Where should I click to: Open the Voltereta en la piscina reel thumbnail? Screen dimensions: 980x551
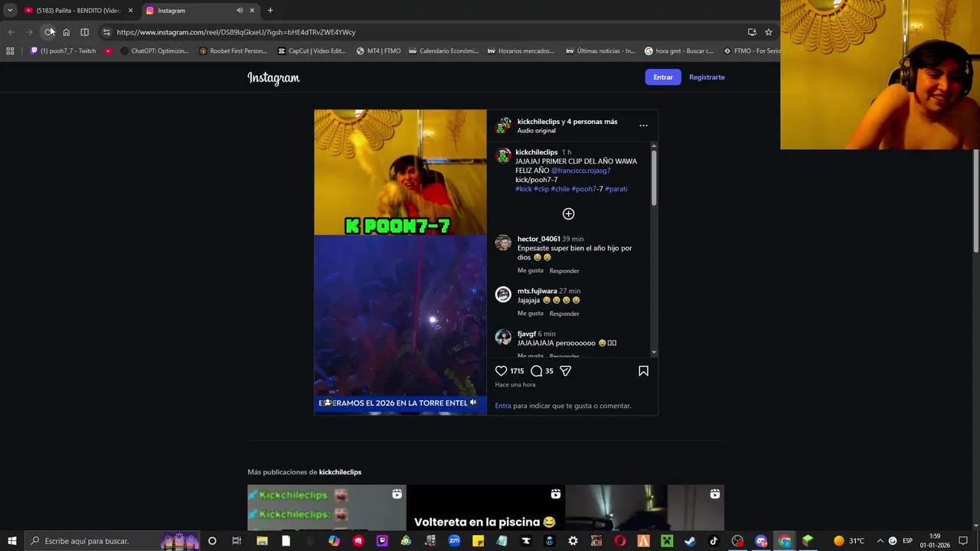[485, 508]
